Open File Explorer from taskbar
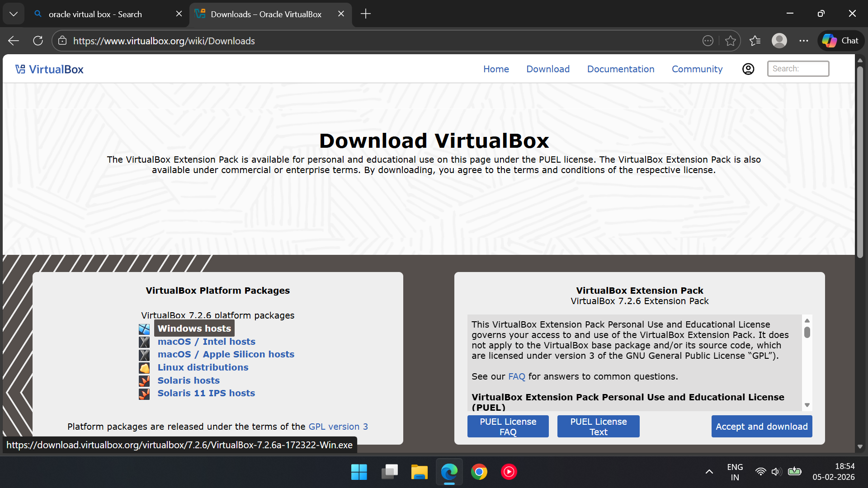Screen dimensions: 868x488 pos(419,472)
